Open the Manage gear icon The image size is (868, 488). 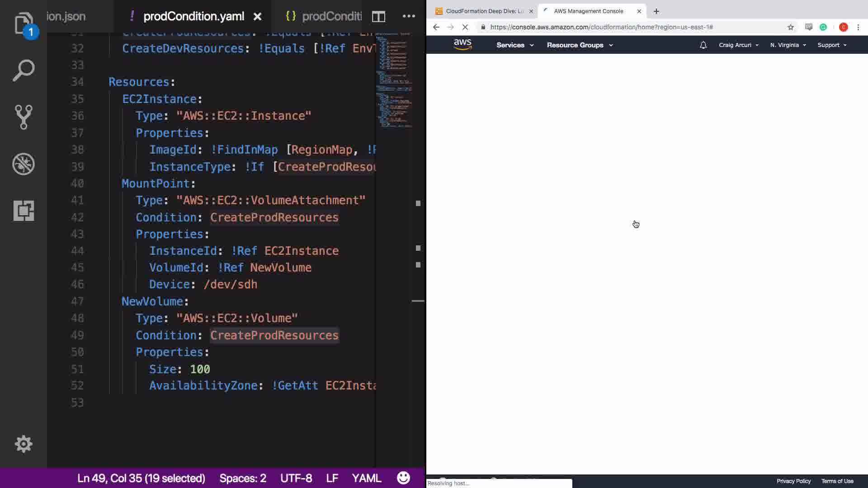point(24,444)
